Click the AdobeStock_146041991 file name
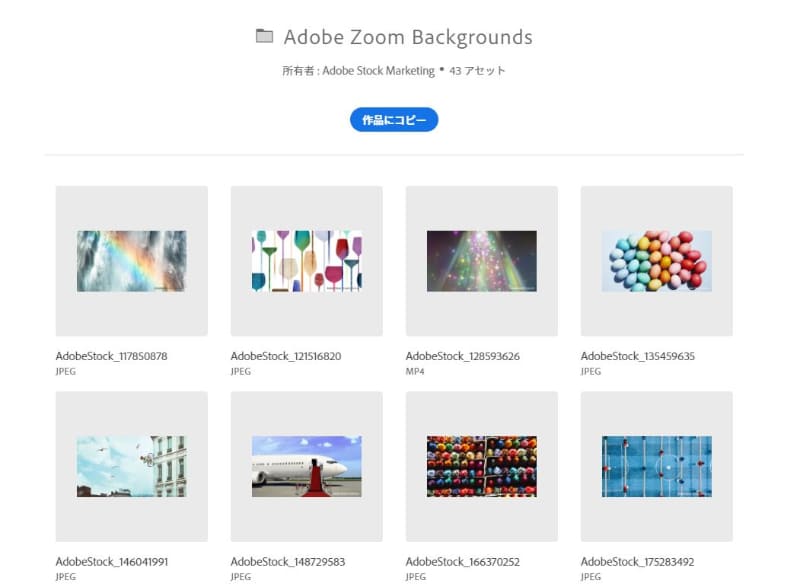The height and width of the screenshot is (587, 800). tap(111, 562)
